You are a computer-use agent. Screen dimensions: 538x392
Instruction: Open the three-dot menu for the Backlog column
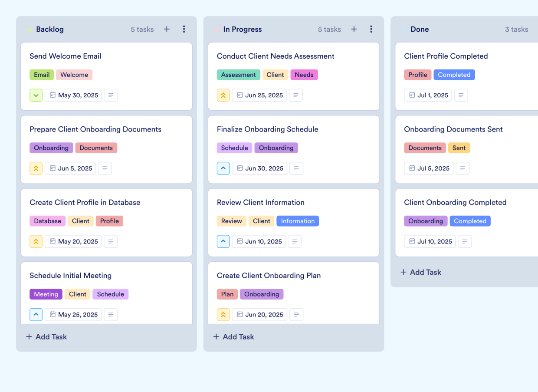coord(184,29)
